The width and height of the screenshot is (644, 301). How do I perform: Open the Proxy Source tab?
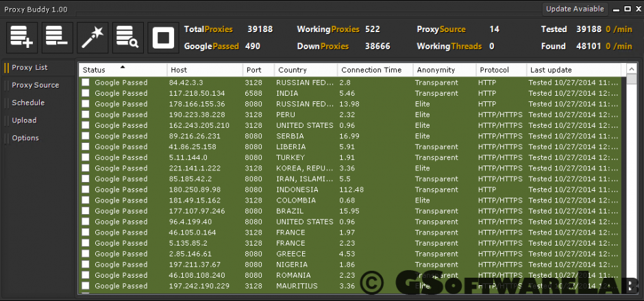36,85
